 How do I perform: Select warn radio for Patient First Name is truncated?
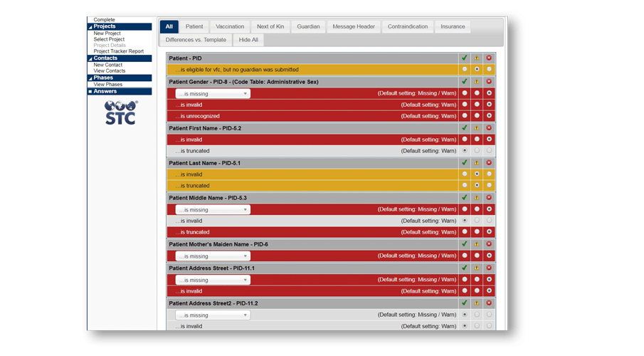pos(477,150)
